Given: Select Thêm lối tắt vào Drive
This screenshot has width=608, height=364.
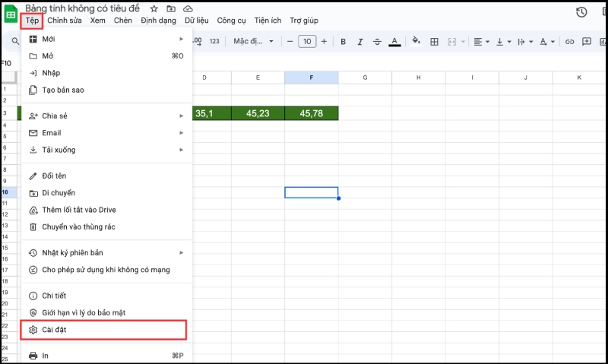Looking at the screenshot, I should point(106,210).
